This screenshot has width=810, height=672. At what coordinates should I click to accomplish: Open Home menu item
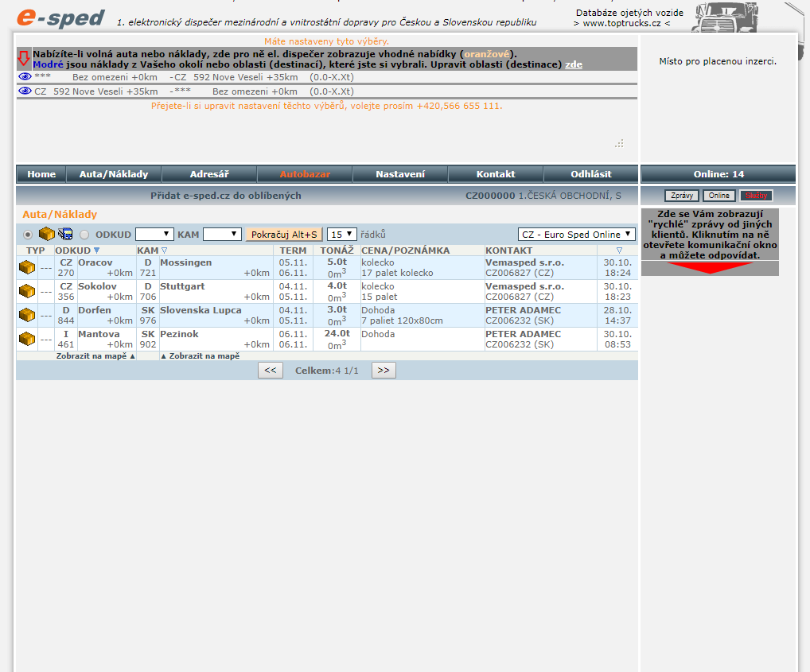pyautogui.click(x=41, y=174)
